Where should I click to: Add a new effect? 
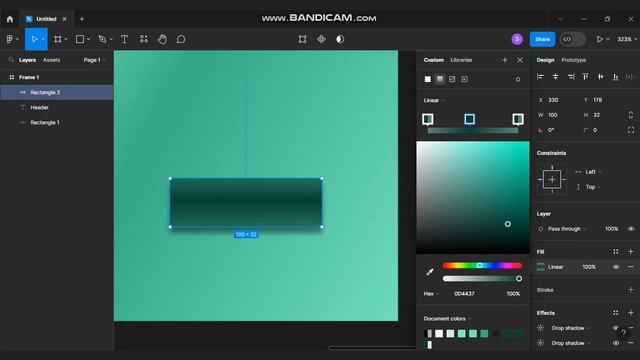[x=631, y=313]
